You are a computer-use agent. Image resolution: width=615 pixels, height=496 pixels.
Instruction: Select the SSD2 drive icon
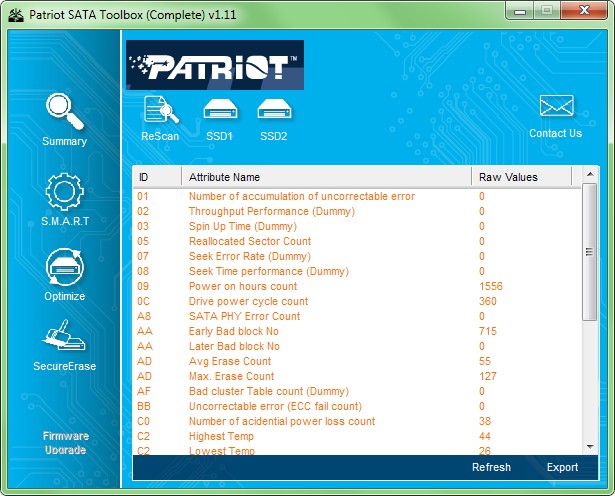(274, 109)
